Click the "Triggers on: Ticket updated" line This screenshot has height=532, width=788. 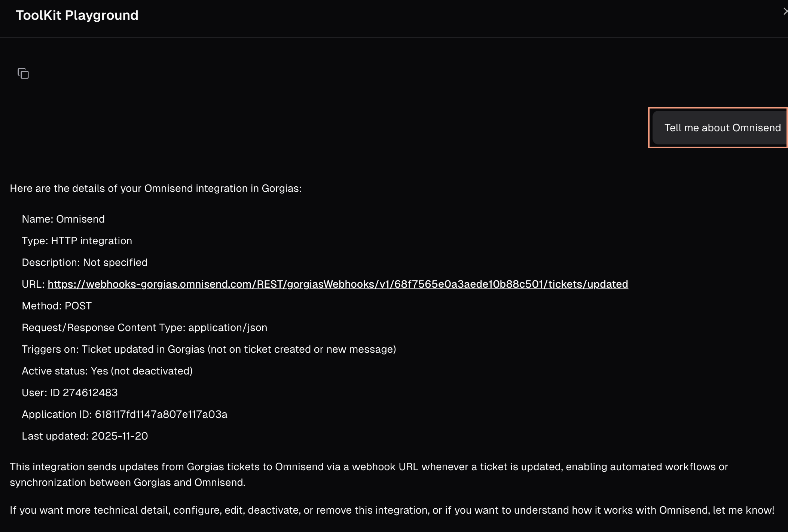click(x=209, y=349)
